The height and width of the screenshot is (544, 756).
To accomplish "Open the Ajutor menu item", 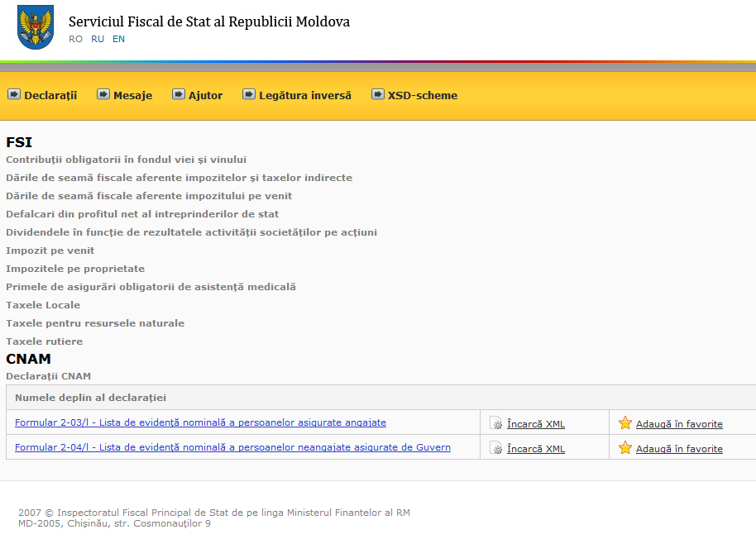I will coord(205,95).
